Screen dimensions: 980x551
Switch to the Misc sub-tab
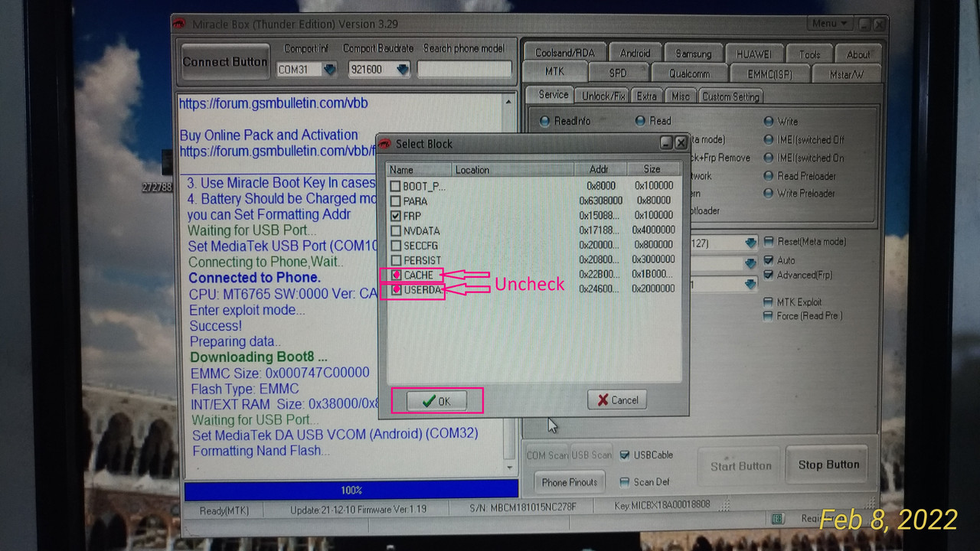[x=680, y=96]
